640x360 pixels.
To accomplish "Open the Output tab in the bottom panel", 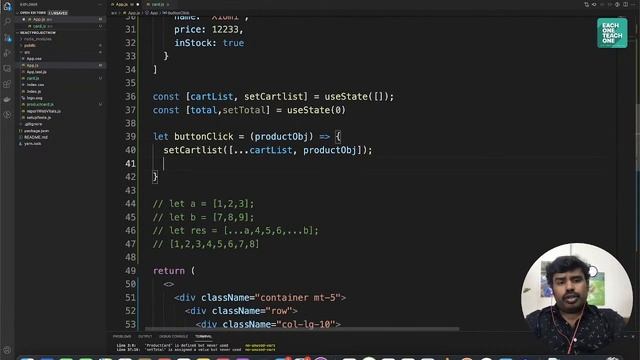I will (145, 336).
